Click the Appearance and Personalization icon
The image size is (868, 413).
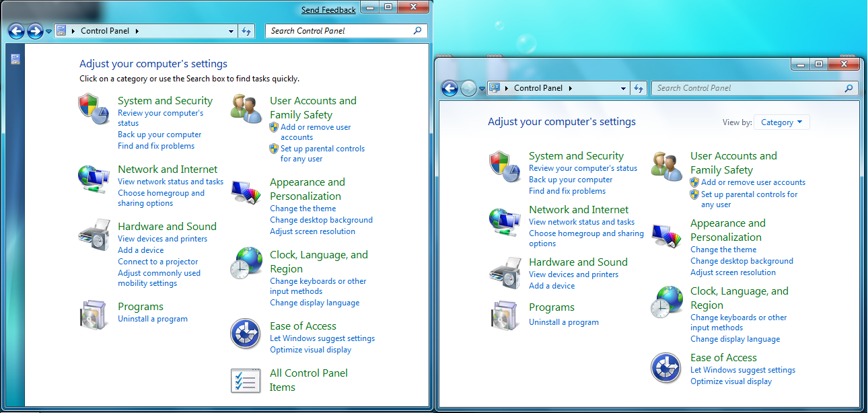point(246,190)
